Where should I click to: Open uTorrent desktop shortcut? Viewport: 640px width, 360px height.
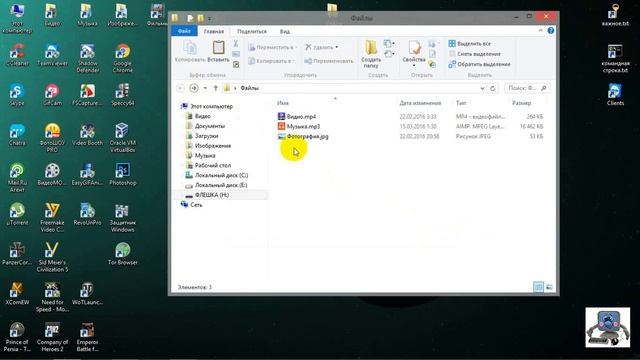click(17, 214)
